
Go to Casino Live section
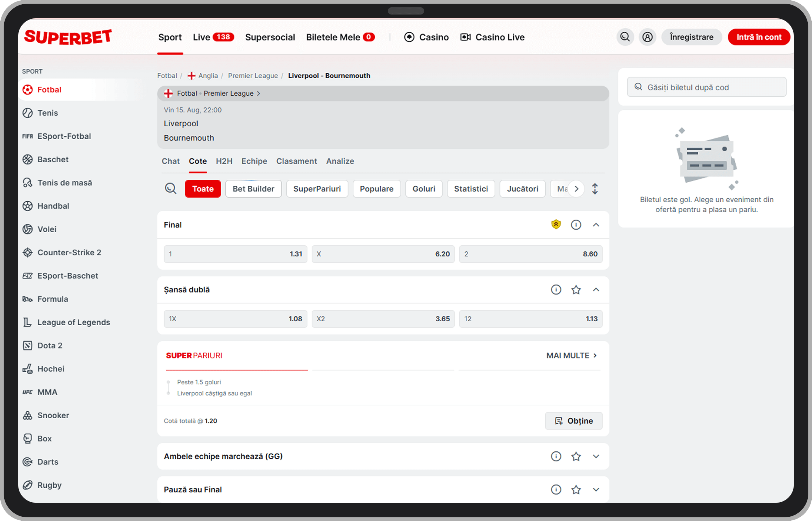pyautogui.click(x=492, y=37)
